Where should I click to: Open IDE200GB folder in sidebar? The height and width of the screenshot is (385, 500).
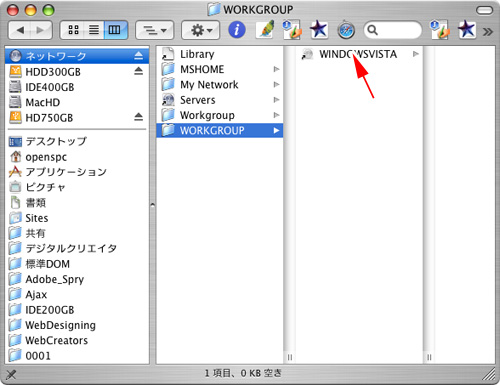(x=77, y=310)
